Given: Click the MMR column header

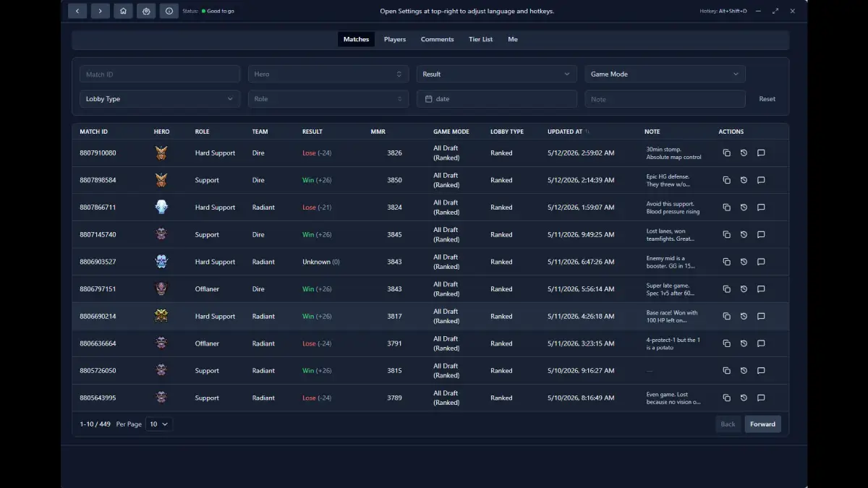Looking at the screenshot, I should click(x=378, y=132).
